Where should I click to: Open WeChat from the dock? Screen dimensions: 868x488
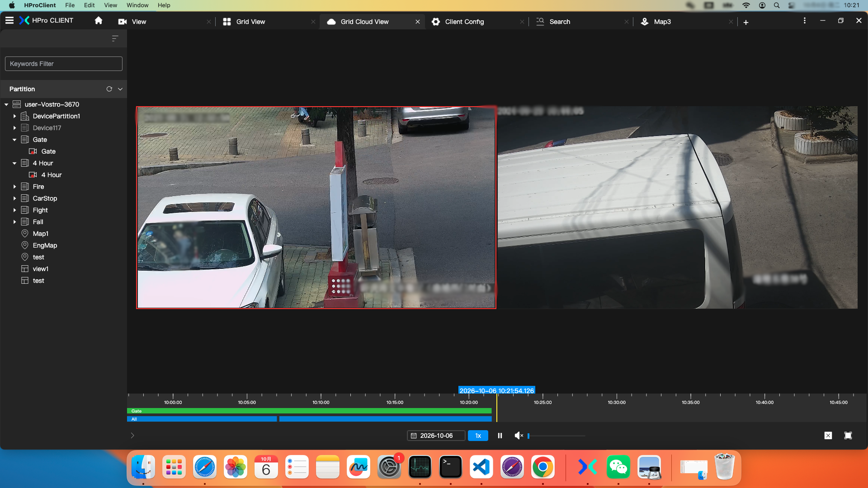coord(618,467)
